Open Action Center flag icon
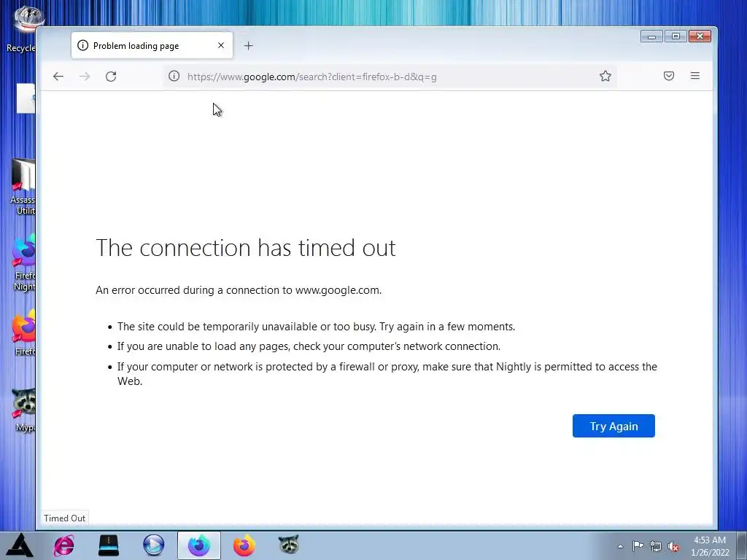This screenshot has height=560, width=747. [638, 546]
